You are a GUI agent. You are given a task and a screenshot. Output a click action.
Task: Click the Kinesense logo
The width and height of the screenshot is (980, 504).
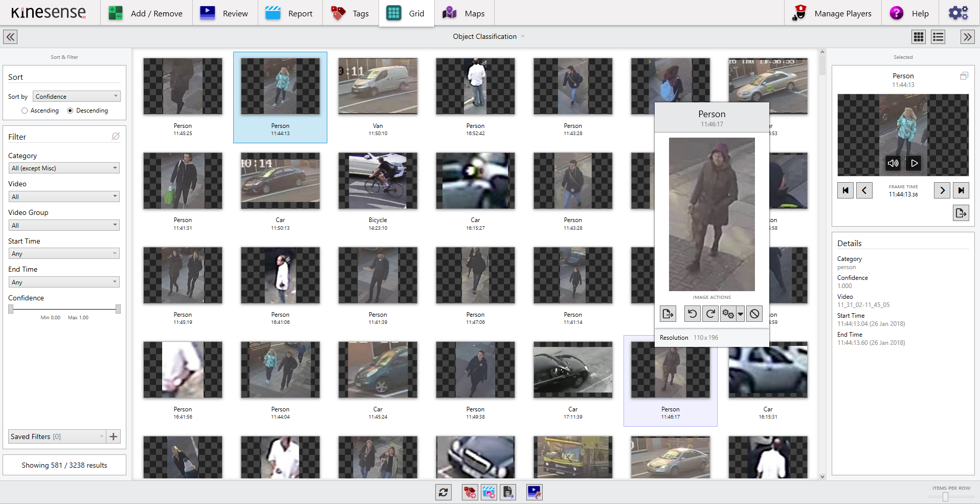(49, 12)
